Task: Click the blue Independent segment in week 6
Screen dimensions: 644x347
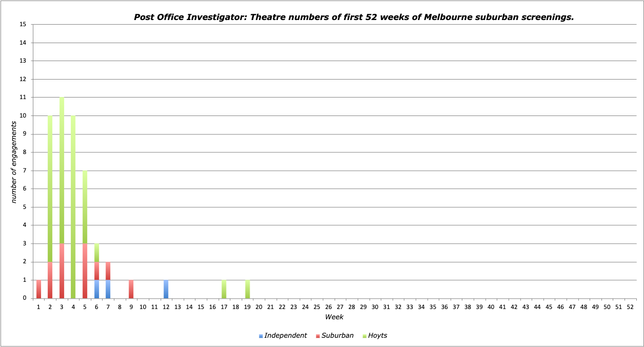Action: 96,289
